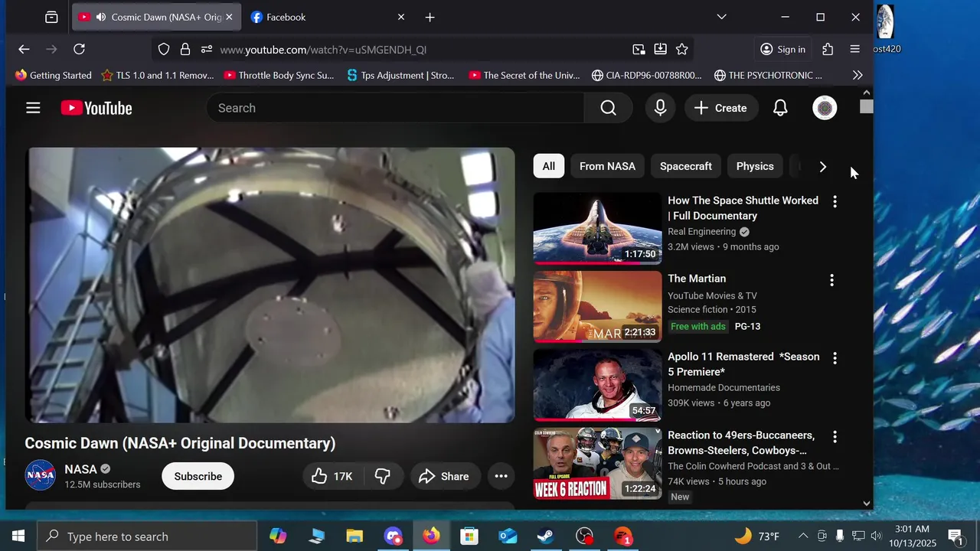980x551 pixels.
Task: Click the site padlock icon
Action: [x=185, y=49]
